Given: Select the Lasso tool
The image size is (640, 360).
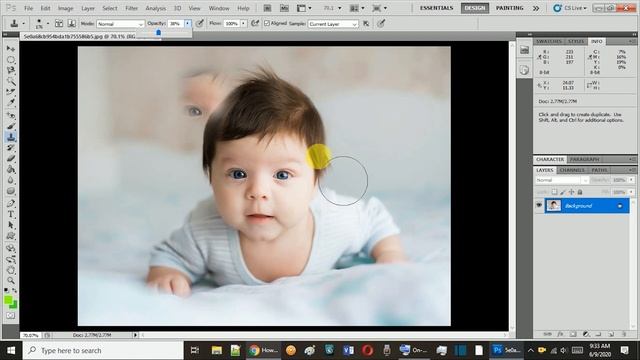Looking at the screenshot, I should [11, 71].
